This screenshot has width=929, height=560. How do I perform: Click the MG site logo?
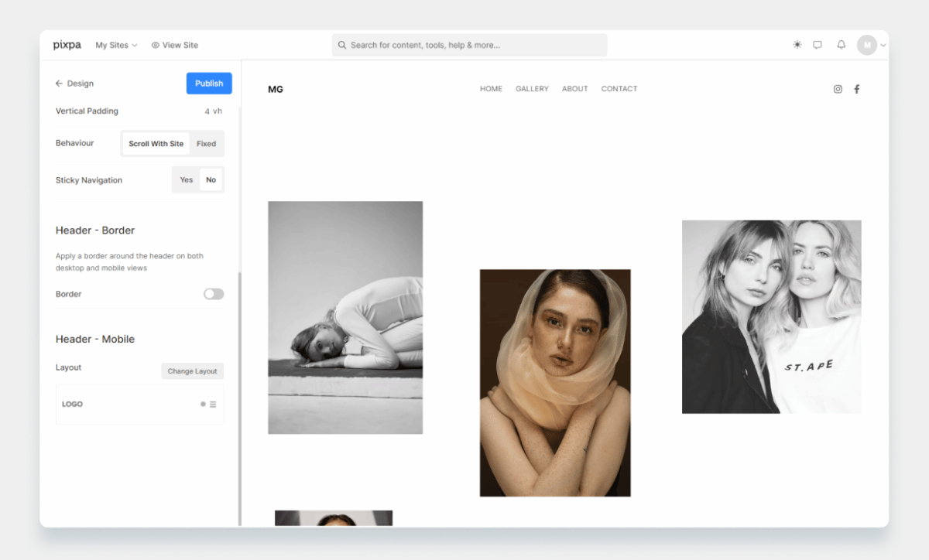pos(276,89)
